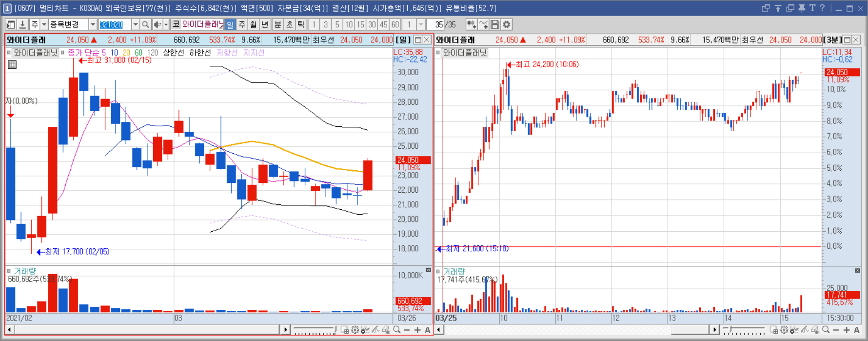
Task: Click the first layout icon at toolbar left
Action: (x=10, y=24)
